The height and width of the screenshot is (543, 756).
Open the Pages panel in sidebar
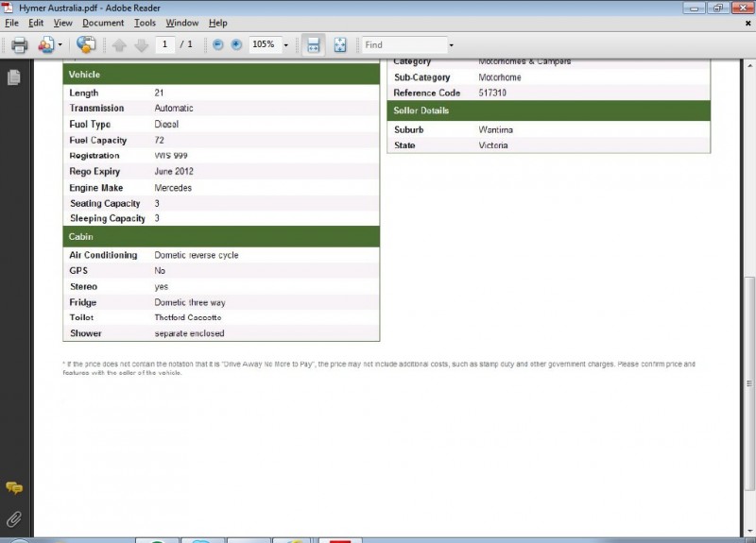[14, 77]
